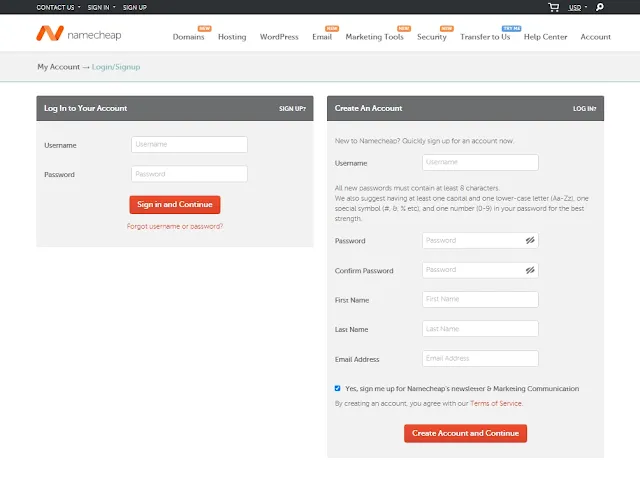Open the Hosting menu
Screen dimensions: 640x481
point(232,37)
